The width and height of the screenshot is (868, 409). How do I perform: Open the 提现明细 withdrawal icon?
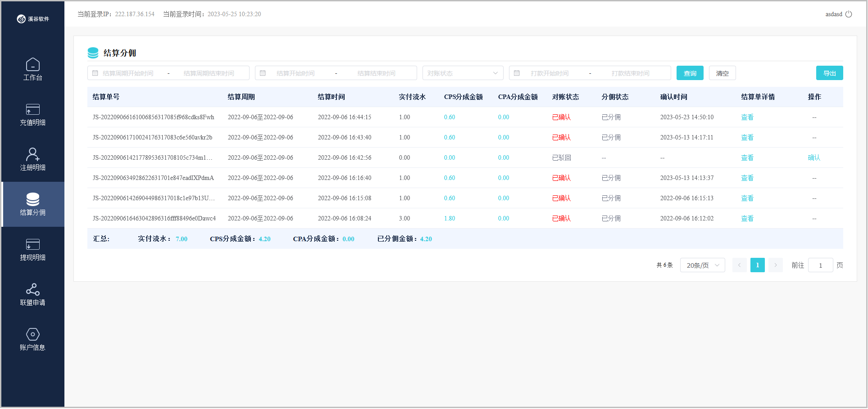[33, 244]
